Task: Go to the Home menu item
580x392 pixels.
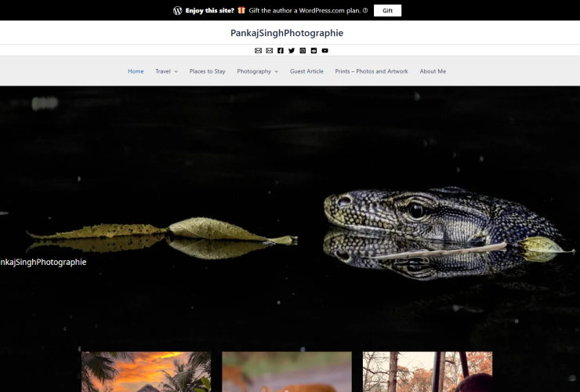Action: point(136,71)
